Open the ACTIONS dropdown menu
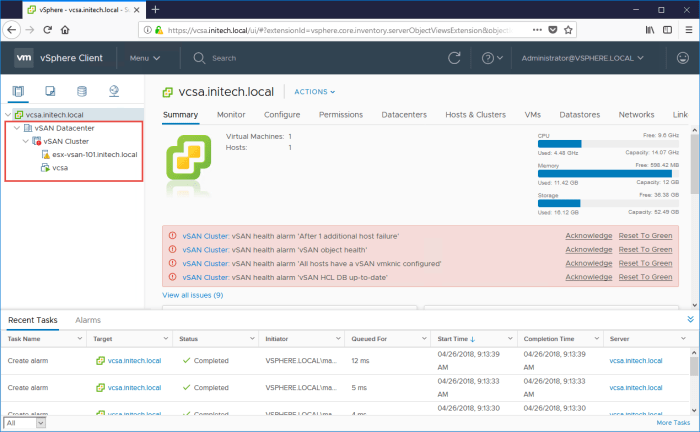 (314, 91)
